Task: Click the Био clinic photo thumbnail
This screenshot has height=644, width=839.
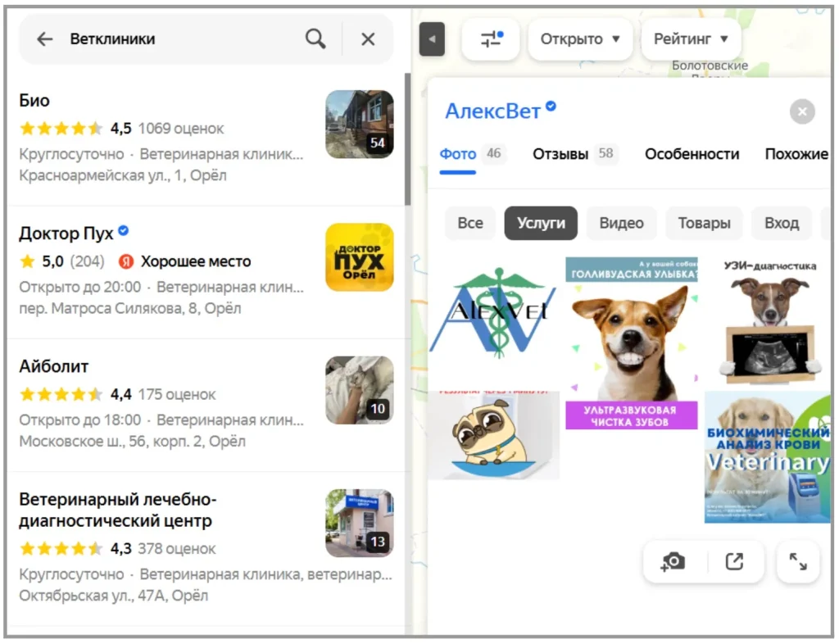Action: (359, 124)
